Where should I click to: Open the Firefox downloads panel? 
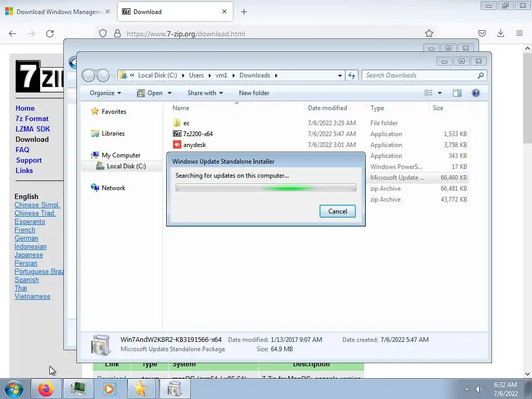click(500, 33)
